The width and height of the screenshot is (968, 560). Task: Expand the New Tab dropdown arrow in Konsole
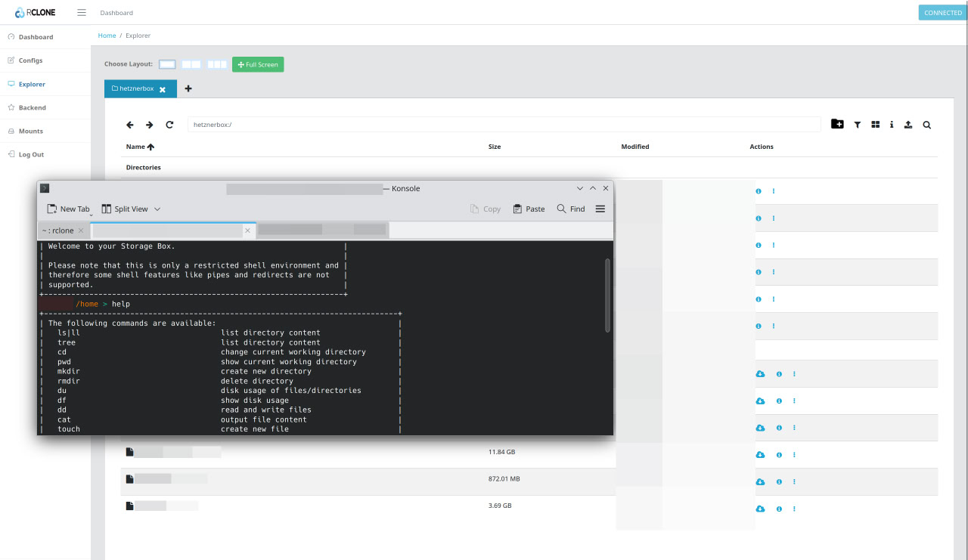coord(92,214)
